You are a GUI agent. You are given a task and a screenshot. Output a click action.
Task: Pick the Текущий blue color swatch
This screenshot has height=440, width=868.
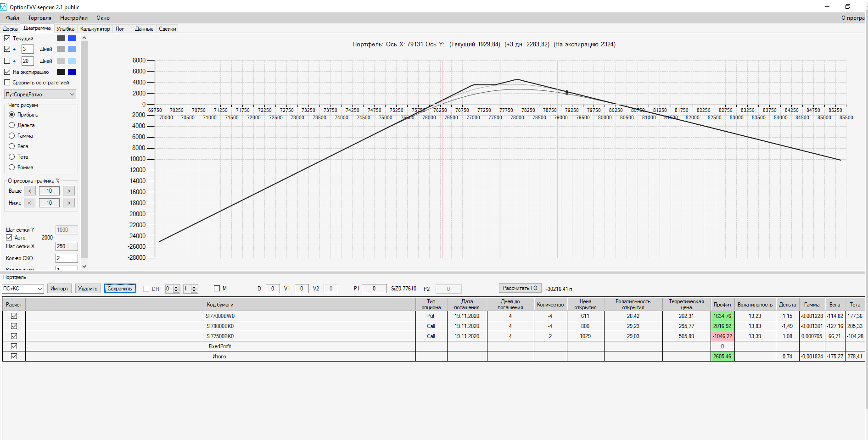[72, 39]
